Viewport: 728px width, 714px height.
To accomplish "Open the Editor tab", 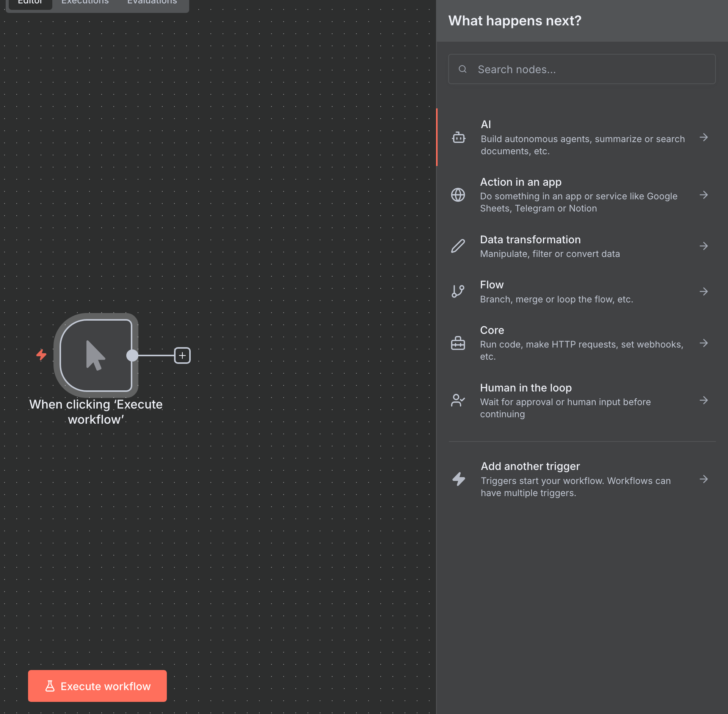I will [30, 2].
